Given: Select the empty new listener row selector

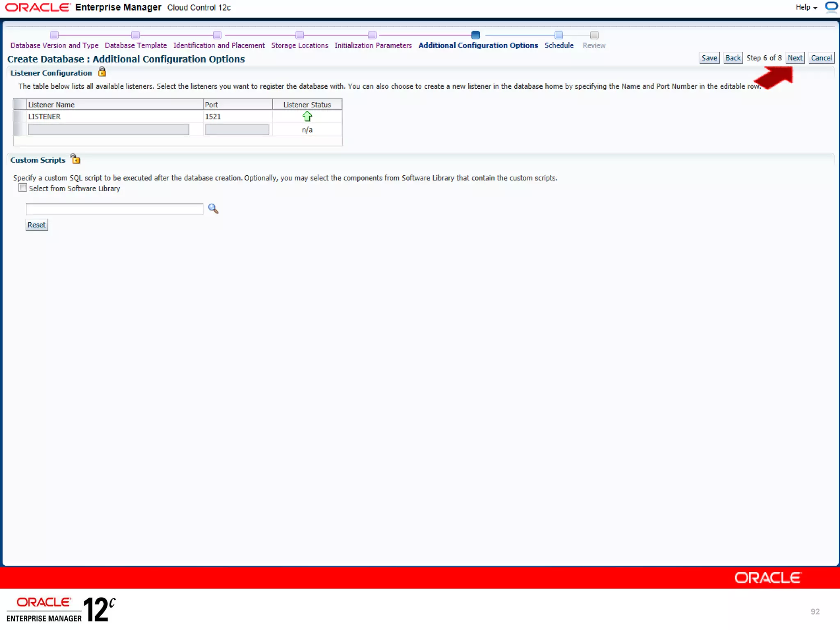Looking at the screenshot, I should tap(20, 130).
